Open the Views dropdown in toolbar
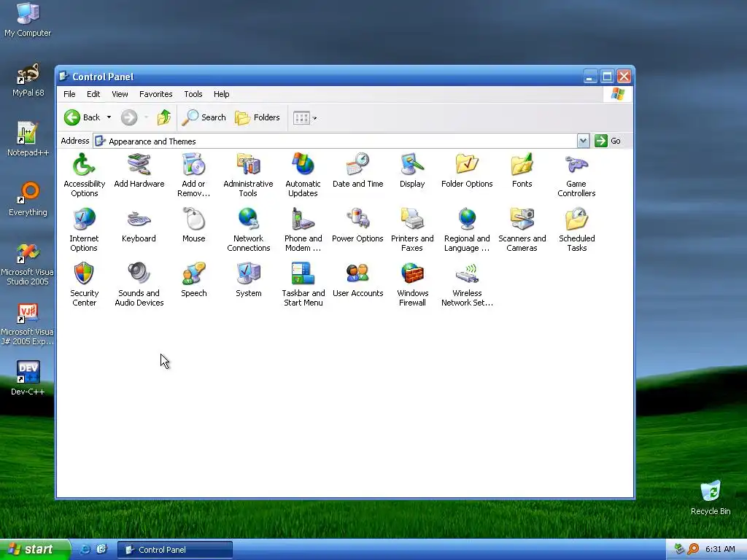The width and height of the screenshot is (747, 560). (x=305, y=117)
